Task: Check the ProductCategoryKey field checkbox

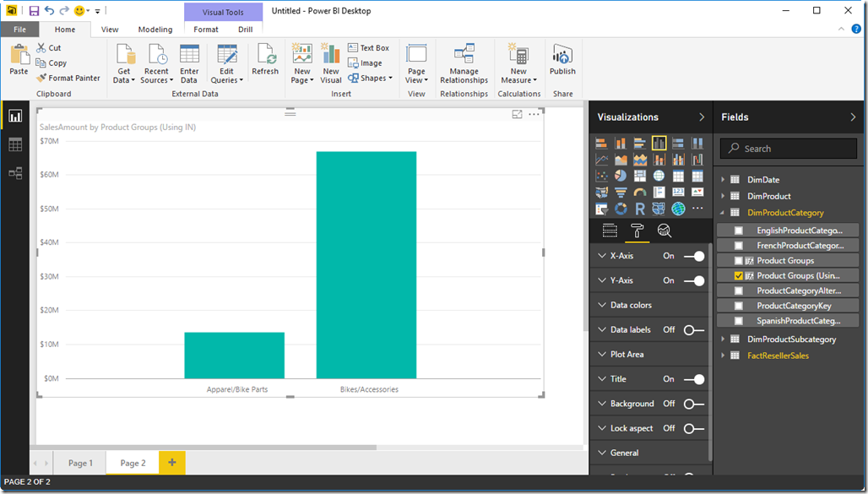Action: click(739, 306)
